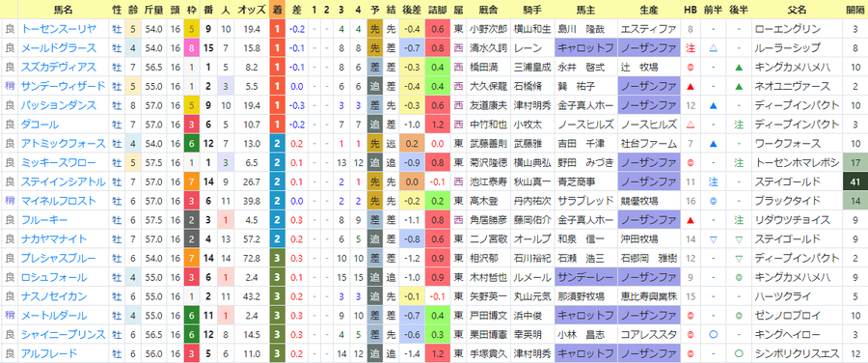The image size is (868, 363).
Task: Open horse link ステイインシアトル
Action: point(63,181)
